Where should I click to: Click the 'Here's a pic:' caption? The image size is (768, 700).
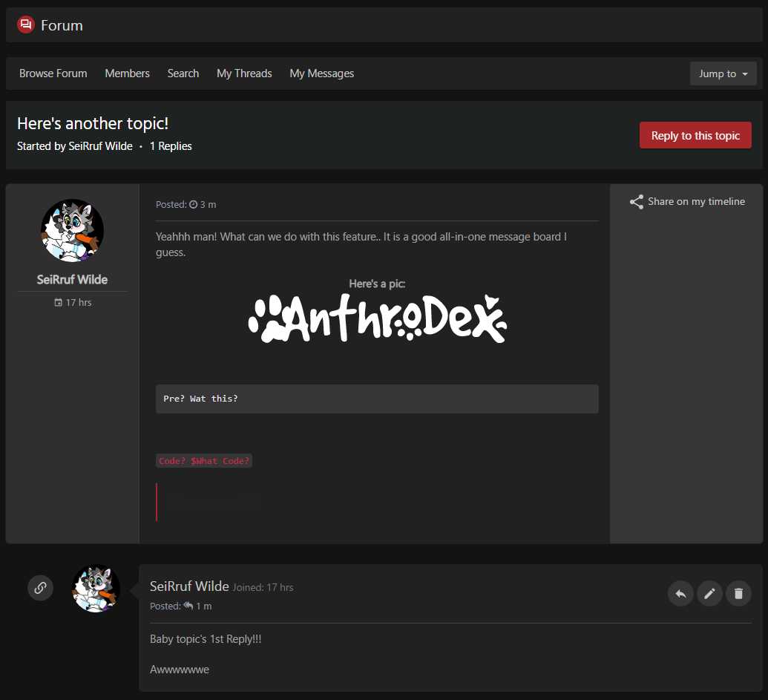point(377,284)
